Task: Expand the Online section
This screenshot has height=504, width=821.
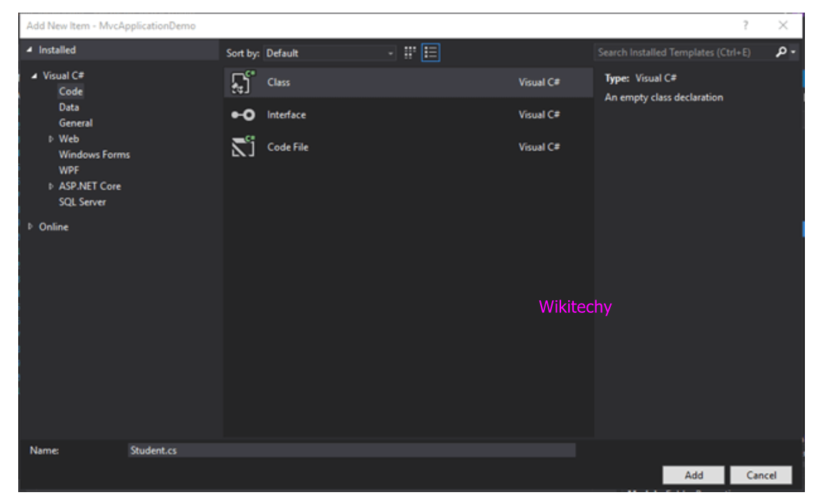Action: (x=30, y=227)
